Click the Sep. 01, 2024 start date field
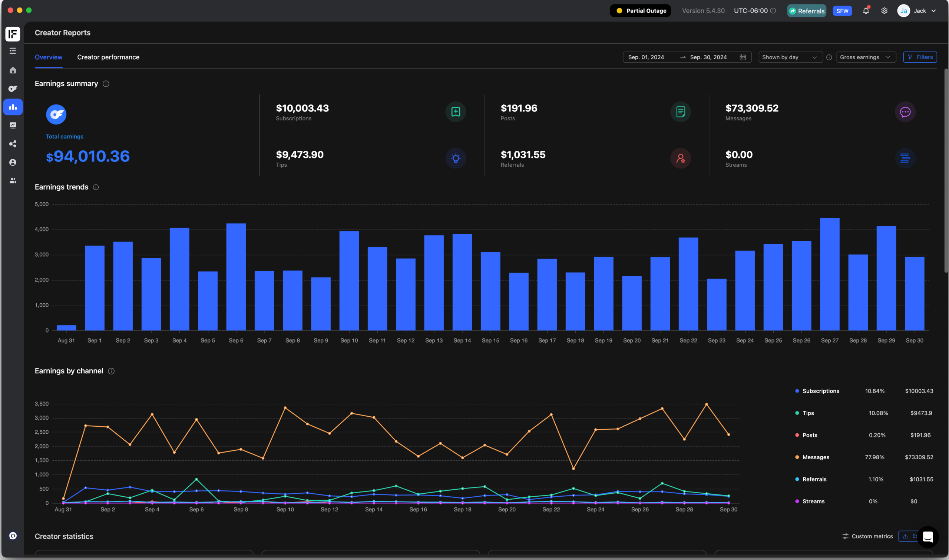The height and width of the screenshot is (560, 949). click(646, 57)
